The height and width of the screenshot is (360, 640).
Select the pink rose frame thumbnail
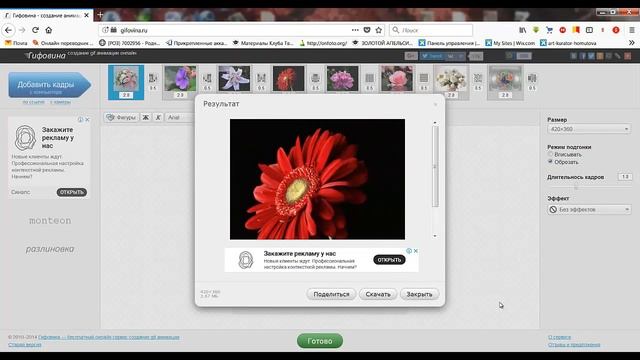pos(397,79)
